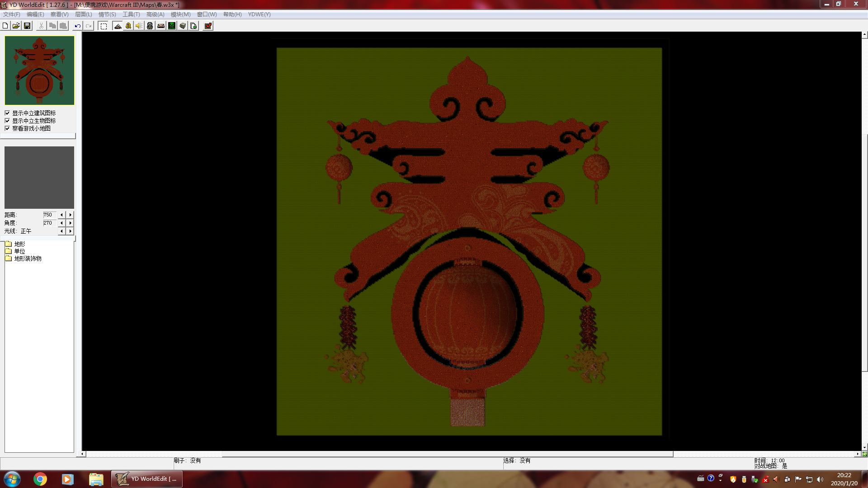This screenshot has width=868, height=488.
Task: Open the Campaign Editor icon
Action: [x=161, y=26]
